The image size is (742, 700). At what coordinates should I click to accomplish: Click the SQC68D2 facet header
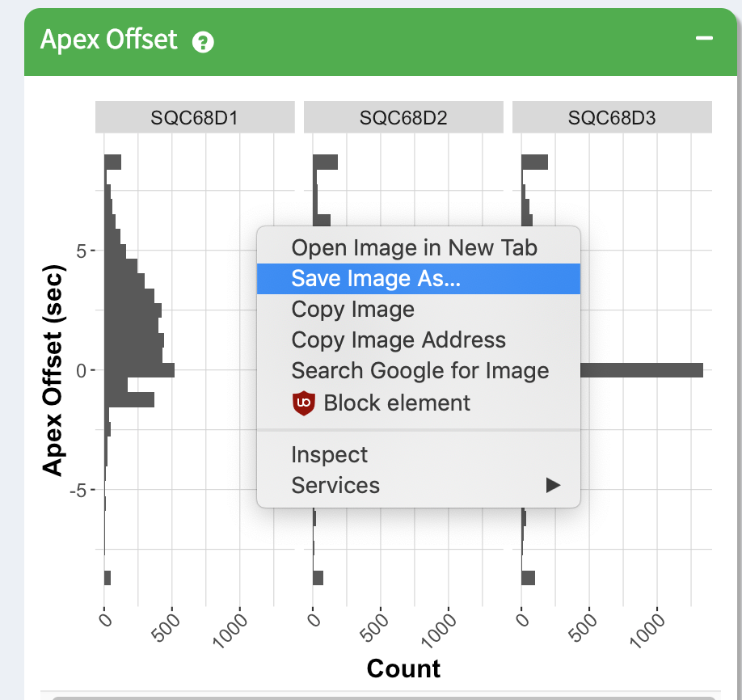click(x=403, y=117)
